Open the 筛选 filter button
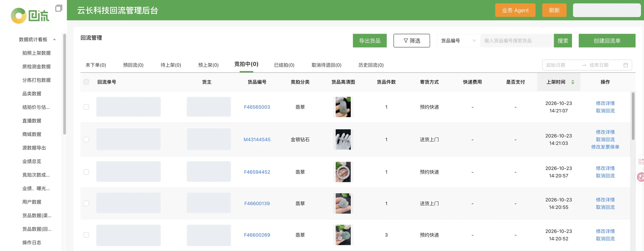Image resolution: width=644 pixels, height=251 pixels. tap(412, 41)
